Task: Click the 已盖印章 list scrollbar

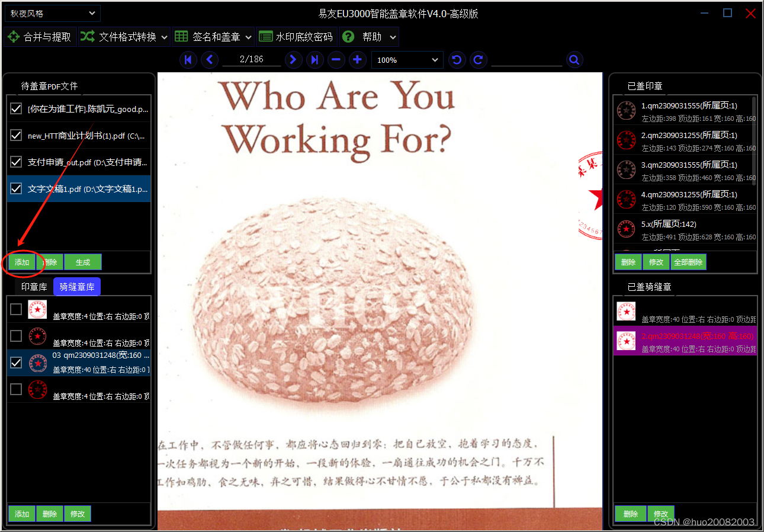Action: pos(753,140)
